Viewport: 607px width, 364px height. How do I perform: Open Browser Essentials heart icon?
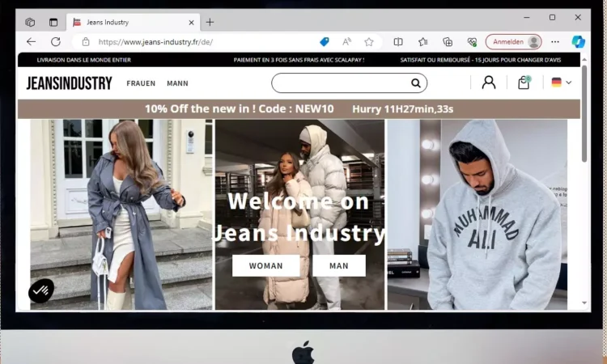point(472,42)
